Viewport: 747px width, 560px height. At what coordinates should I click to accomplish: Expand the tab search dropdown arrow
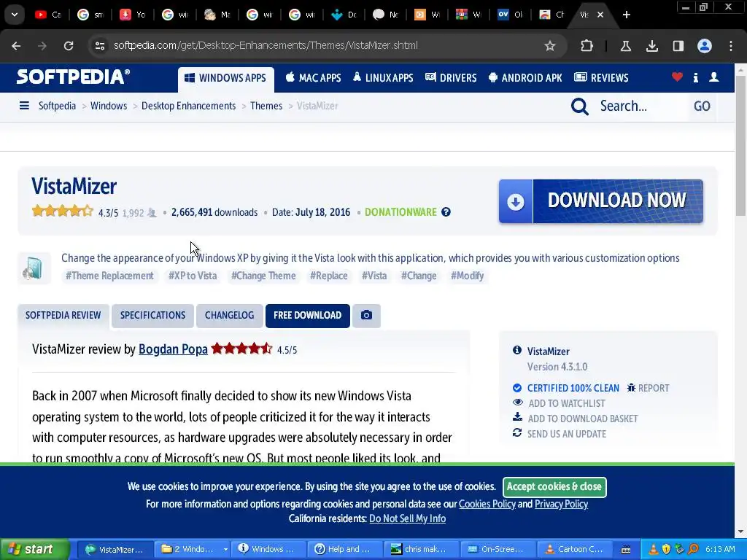coord(15,15)
